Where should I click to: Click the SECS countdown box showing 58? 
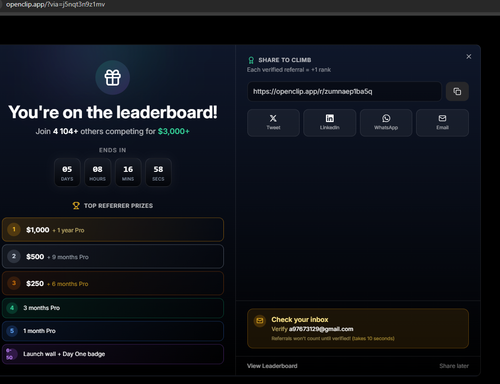tap(158, 172)
